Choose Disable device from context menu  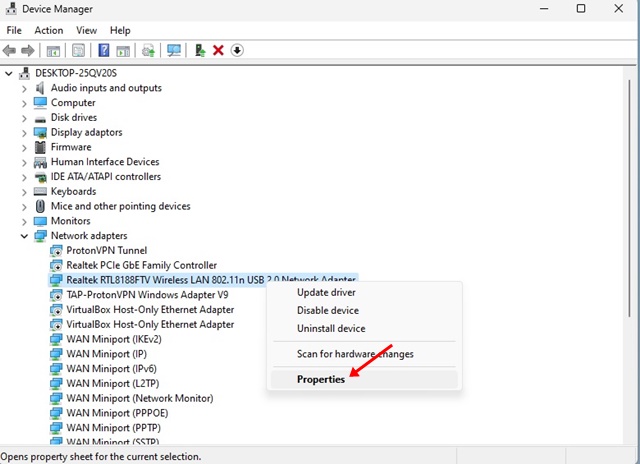coord(364,311)
